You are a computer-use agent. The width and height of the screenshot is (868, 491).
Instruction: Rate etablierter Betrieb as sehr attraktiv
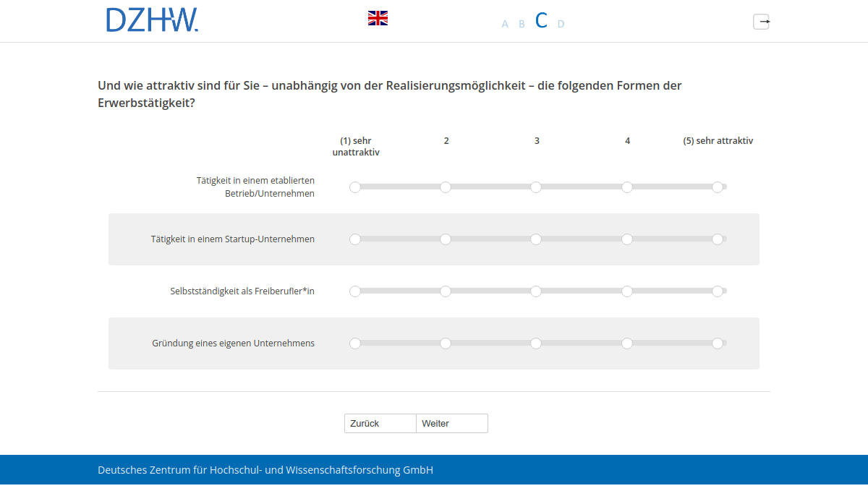click(718, 187)
